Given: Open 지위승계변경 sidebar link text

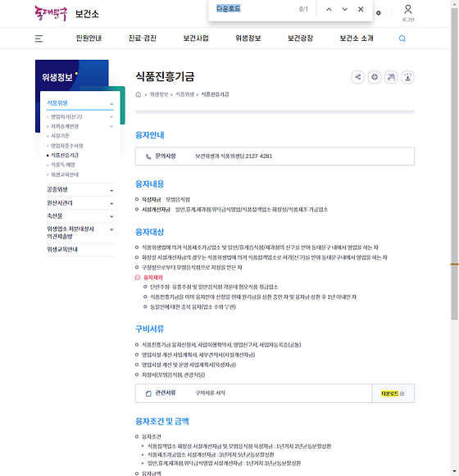Looking at the screenshot, I should pyautogui.click(x=65, y=126).
